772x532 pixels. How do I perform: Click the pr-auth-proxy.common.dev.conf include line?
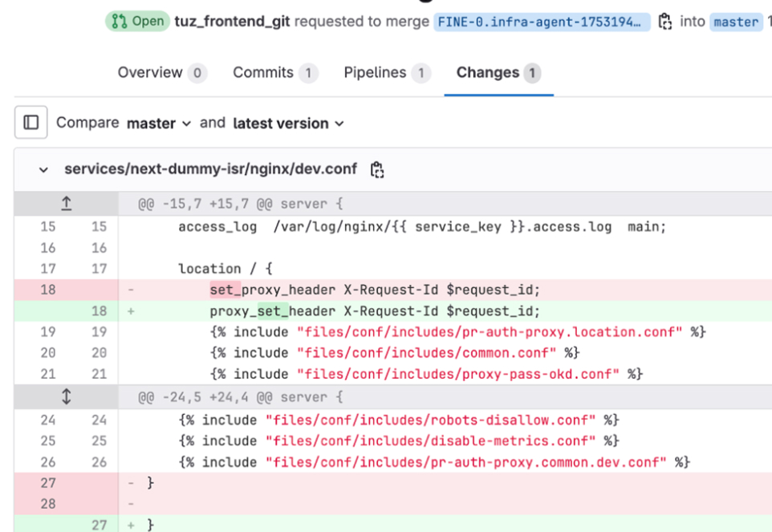(434, 463)
